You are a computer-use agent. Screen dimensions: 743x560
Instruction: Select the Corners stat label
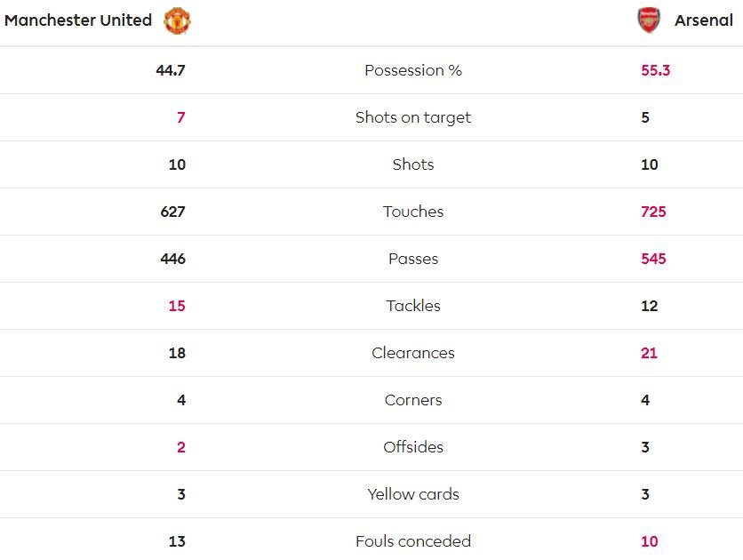click(x=413, y=400)
